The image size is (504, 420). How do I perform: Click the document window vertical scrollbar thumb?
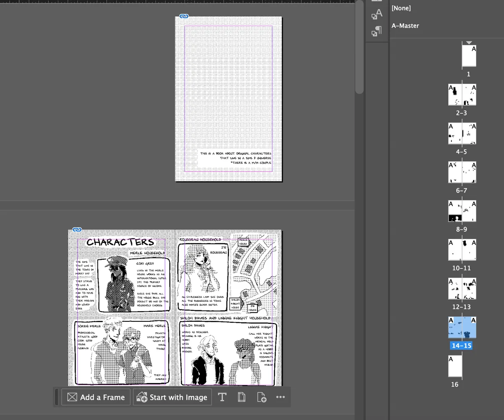pyautogui.click(x=359, y=47)
